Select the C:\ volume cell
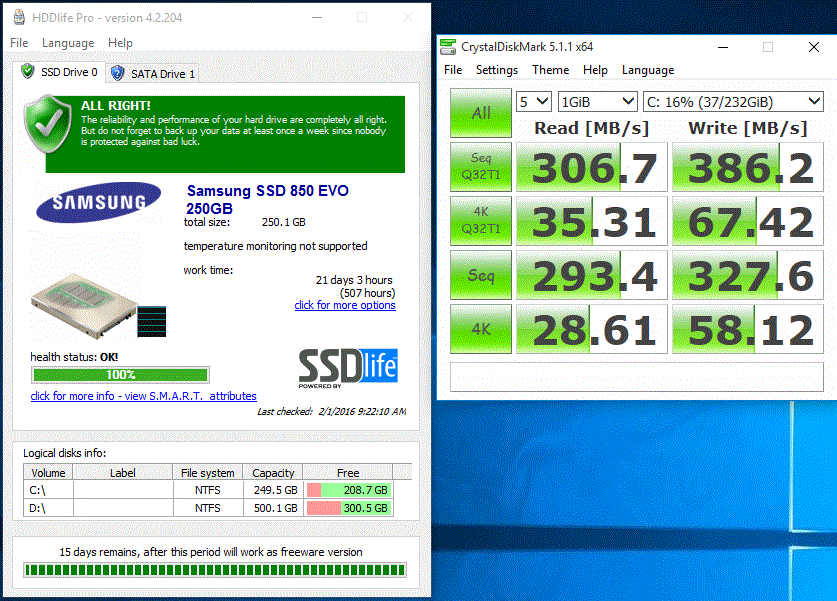 48,490
